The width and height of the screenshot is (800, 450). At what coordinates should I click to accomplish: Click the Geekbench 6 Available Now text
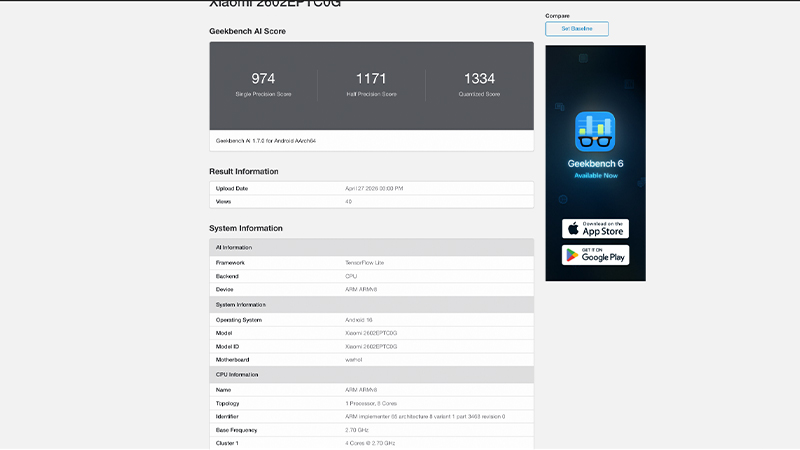tap(595, 168)
